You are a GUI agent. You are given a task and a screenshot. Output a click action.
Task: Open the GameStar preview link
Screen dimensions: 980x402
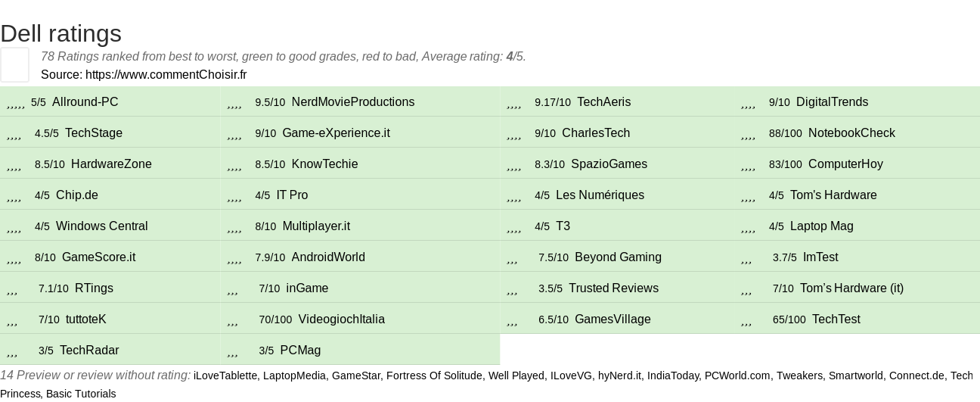point(356,376)
